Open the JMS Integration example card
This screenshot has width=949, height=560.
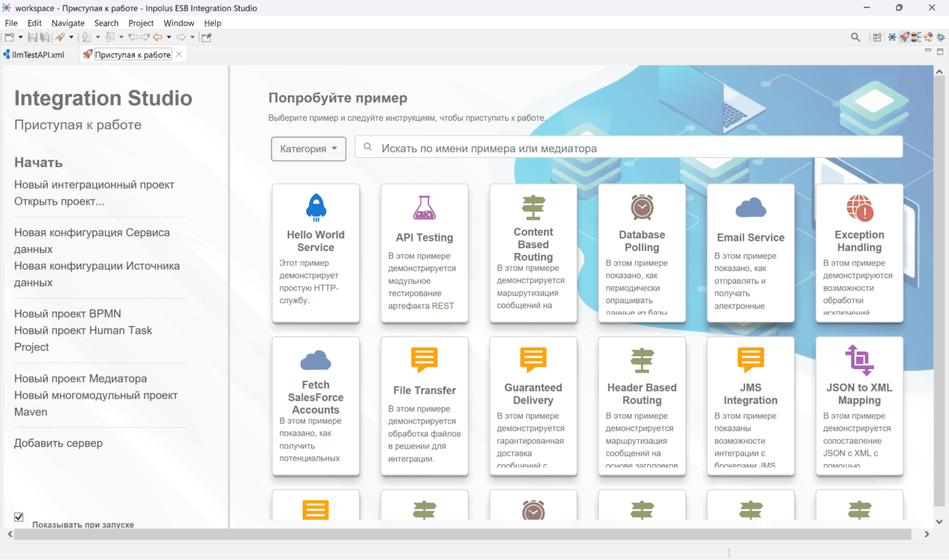751,406
